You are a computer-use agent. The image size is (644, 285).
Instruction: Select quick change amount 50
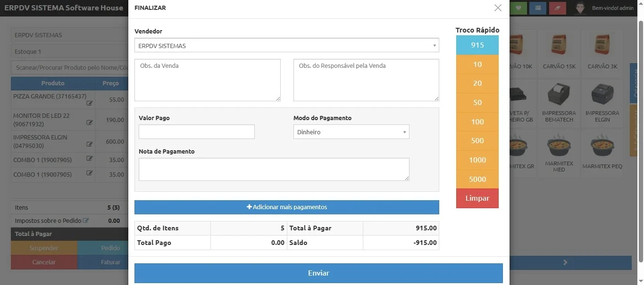(x=477, y=103)
